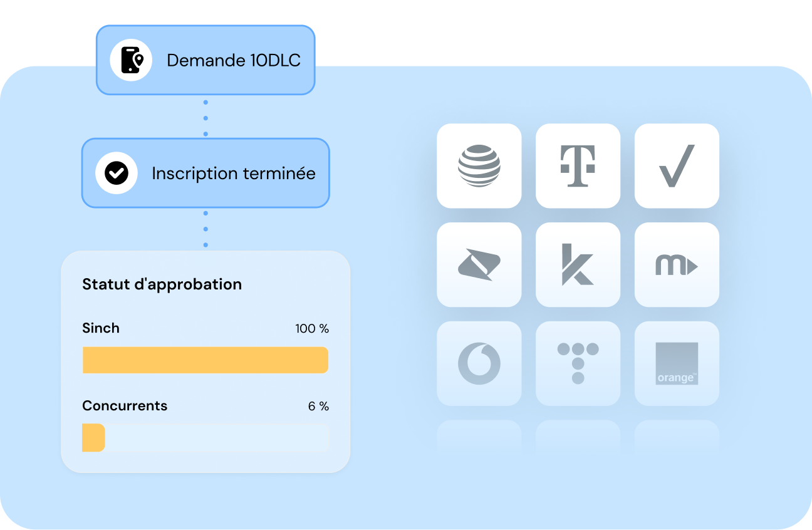This screenshot has height=530, width=812.
Task: Click the Concurrents 6 % progress bar
Action: (x=206, y=437)
